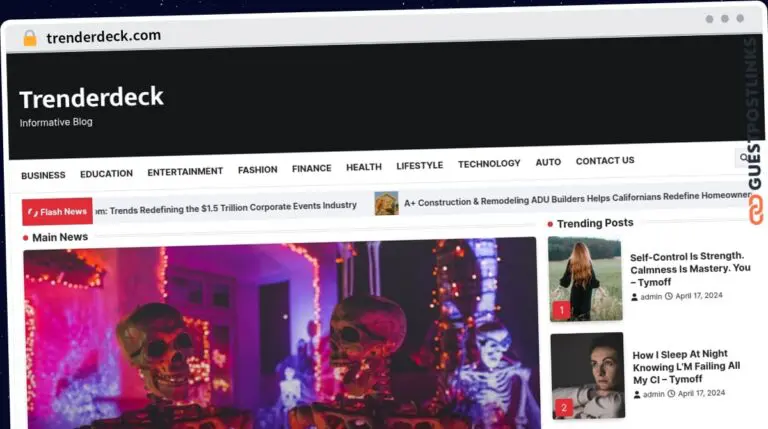Click the padlock icon in address bar
The width and height of the screenshot is (768, 429).
click(30, 38)
